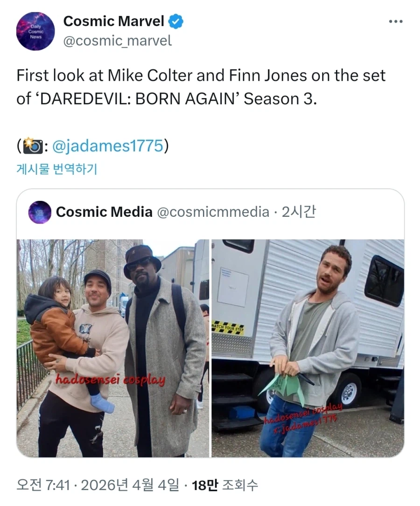The image size is (420, 506).
Task: Click the @cosmicmmedia handle
Action: click(x=213, y=212)
